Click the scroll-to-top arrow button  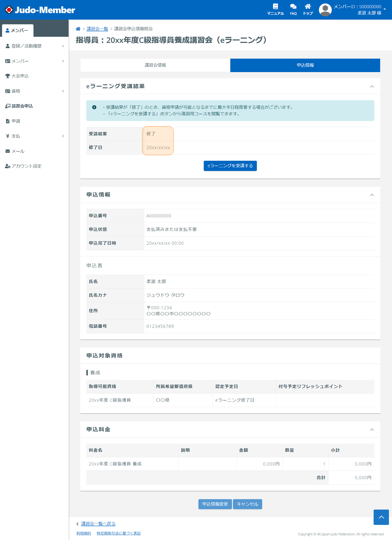(381, 517)
